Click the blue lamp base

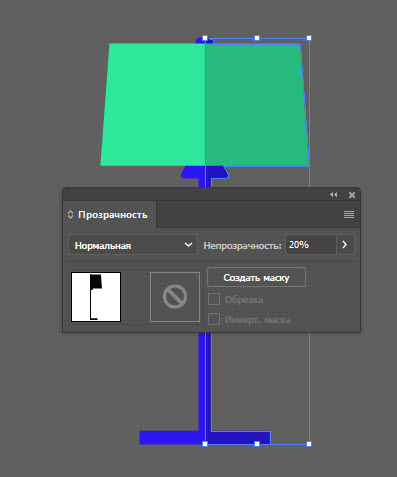pos(205,438)
